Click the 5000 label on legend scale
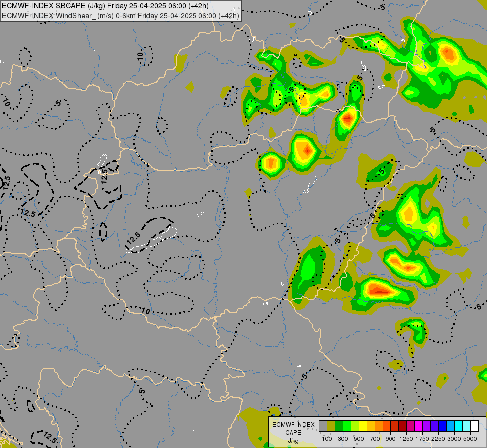Viewport: 487px width, 448px height. pos(470,439)
